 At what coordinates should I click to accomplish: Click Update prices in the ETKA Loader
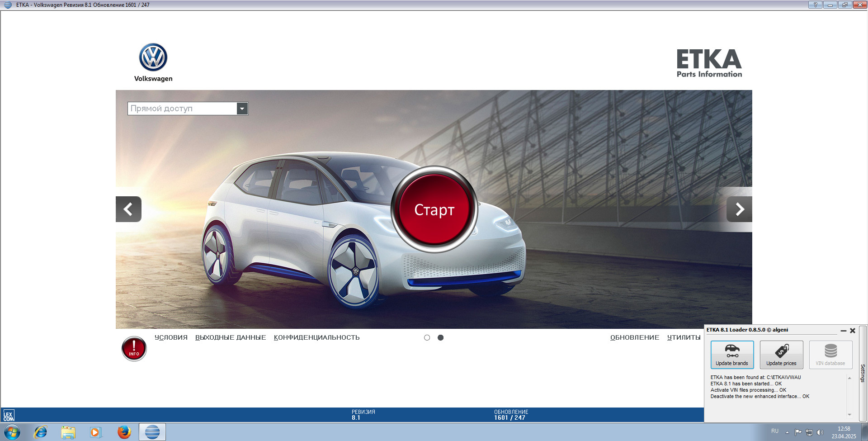tap(781, 355)
